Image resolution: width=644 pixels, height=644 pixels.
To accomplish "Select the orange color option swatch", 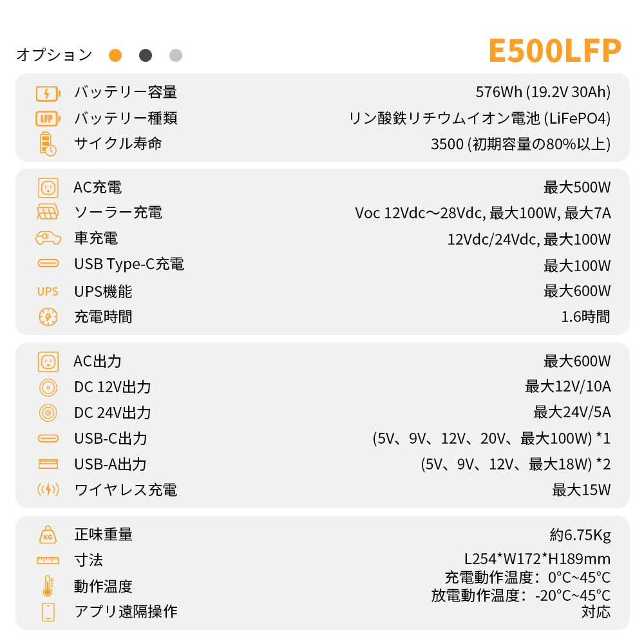I will (x=115, y=55).
